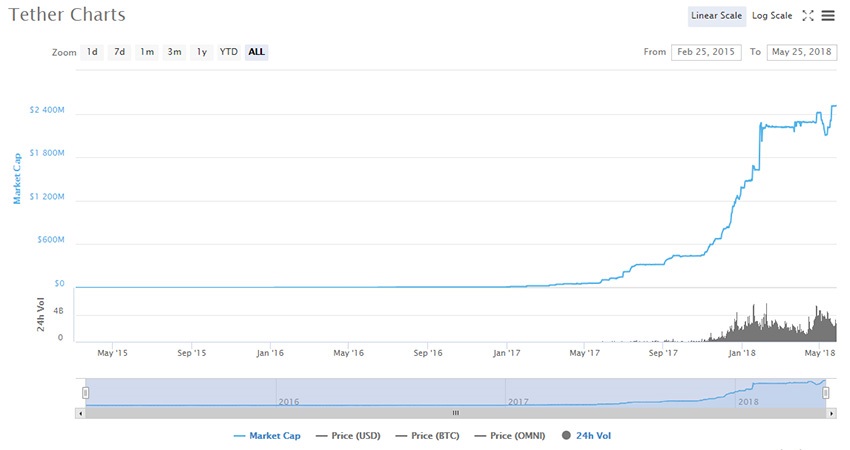850x450 pixels.
Task: Click the $2 400M axis label
Action: point(47,110)
